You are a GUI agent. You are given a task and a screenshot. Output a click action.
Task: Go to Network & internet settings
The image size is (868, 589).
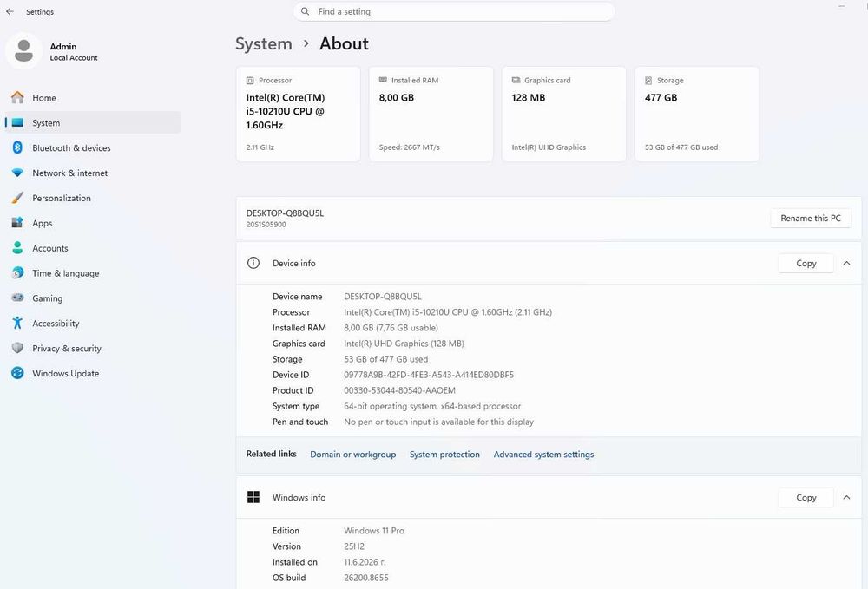[93, 173]
